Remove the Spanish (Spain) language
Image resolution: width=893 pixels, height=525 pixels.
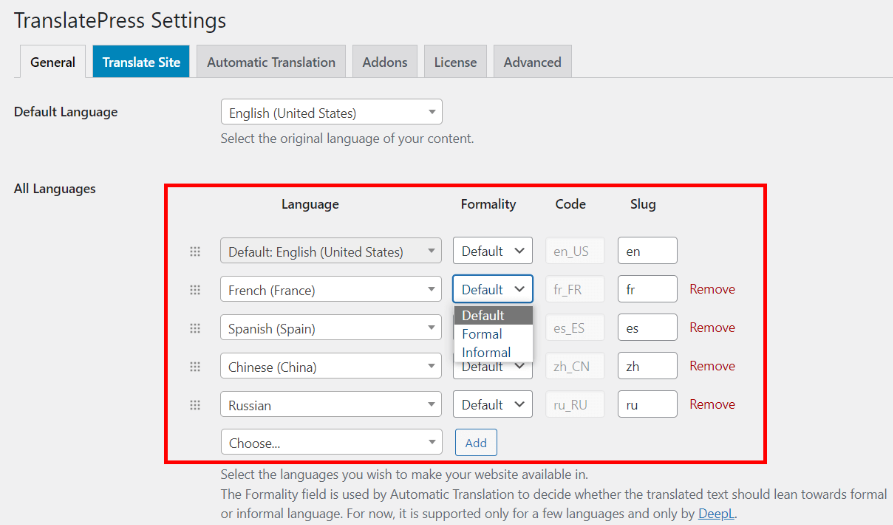pos(712,327)
